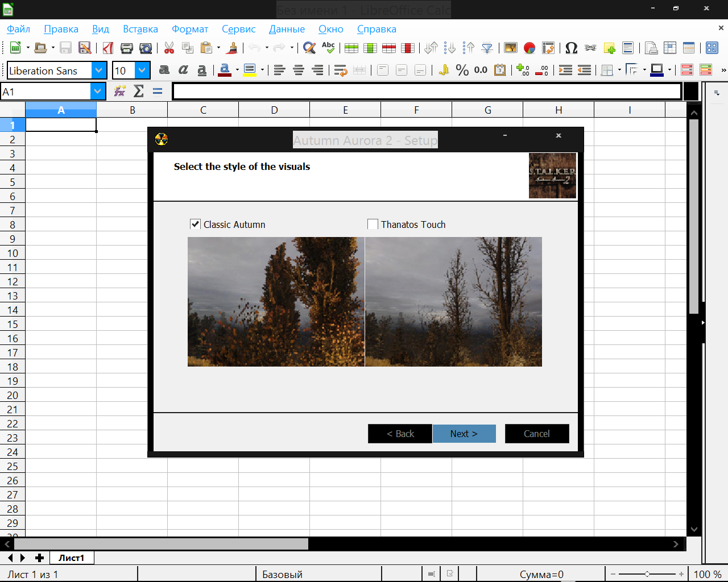This screenshot has height=582, width=728.
Task: Open the Правка menu
Action: point(61,29)
